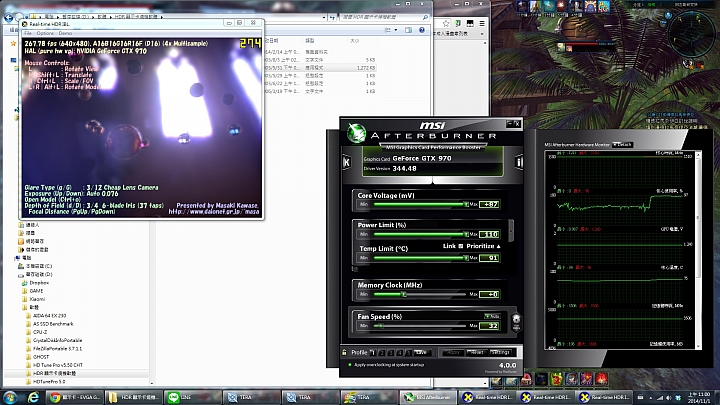720x405 pixels.
Task: Open Afterburner Settings
Action: 500,352
